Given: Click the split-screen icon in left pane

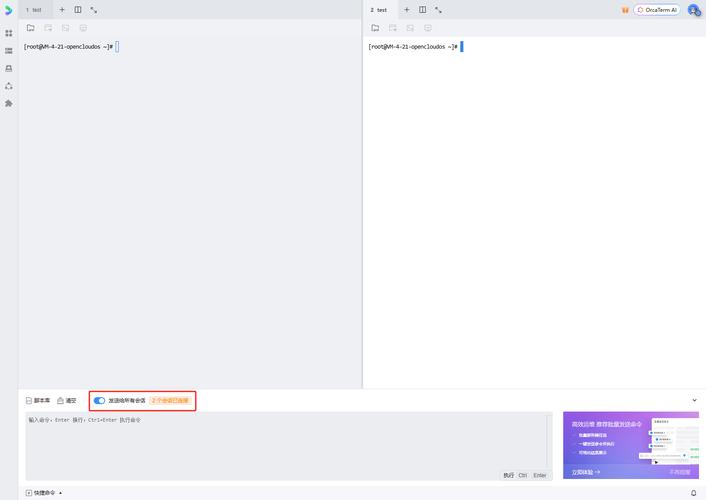Looking at the screenshot, I should (78, 9).
